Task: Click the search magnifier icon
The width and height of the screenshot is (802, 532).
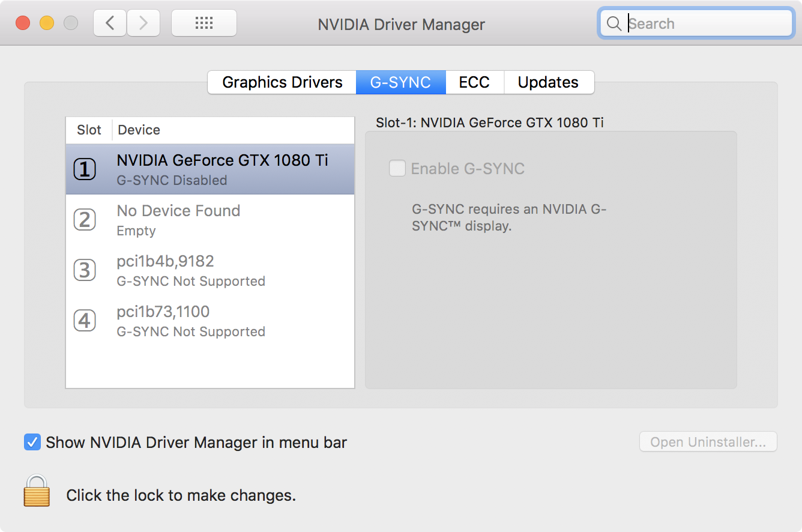Action: 614,23
